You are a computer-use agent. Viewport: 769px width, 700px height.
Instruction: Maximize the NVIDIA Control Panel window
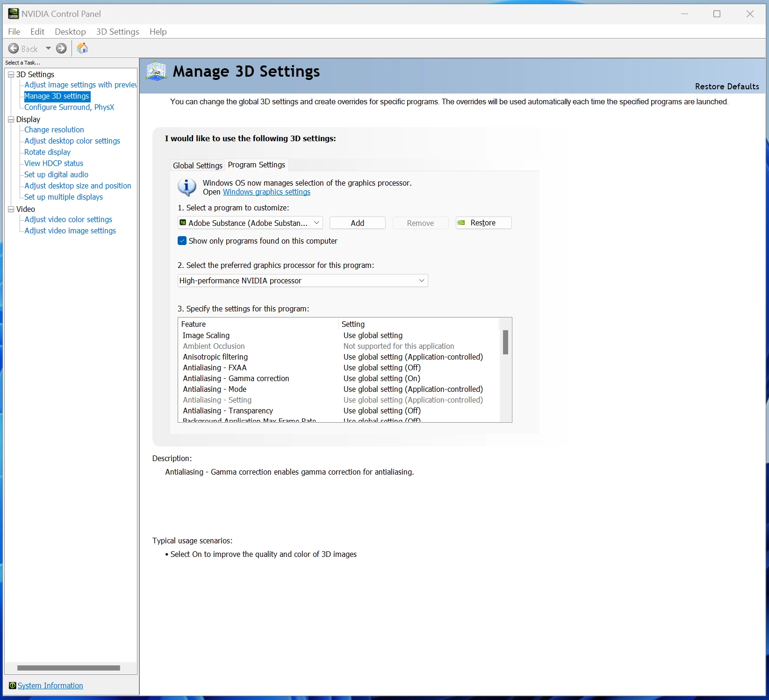point(717,14)
